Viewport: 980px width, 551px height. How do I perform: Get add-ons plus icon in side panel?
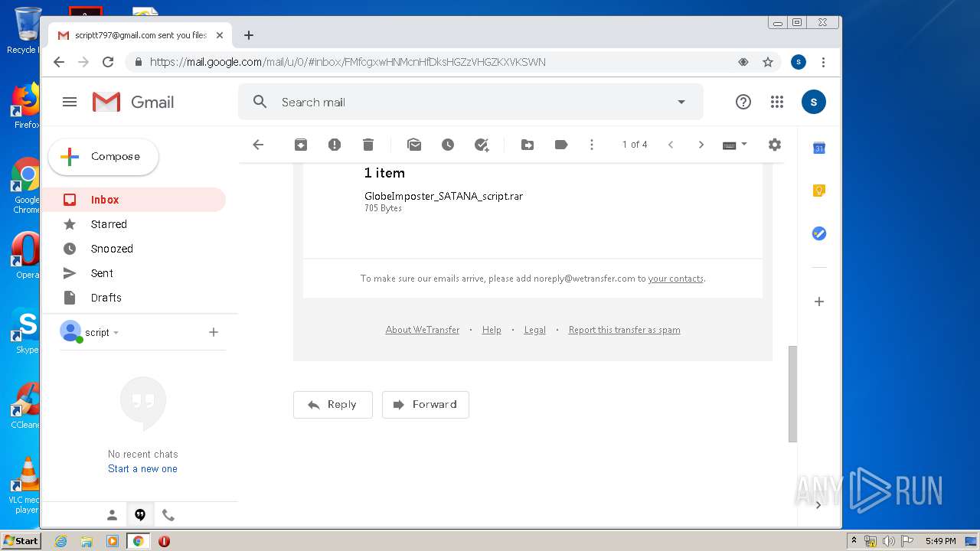pos(819,302)
